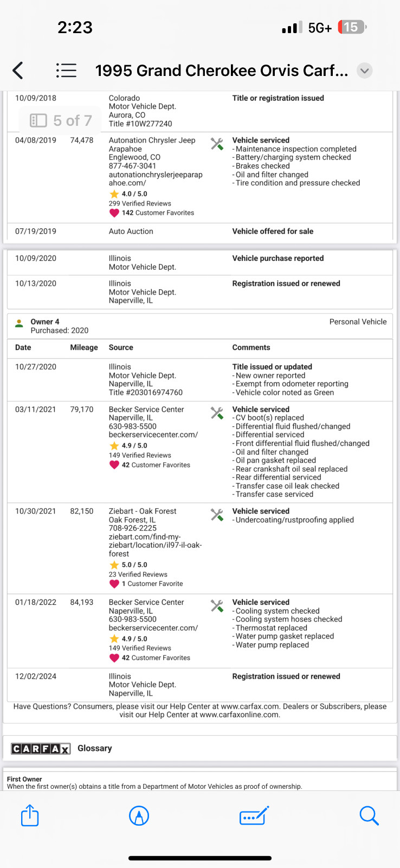Screen dimensions: 400x868
Task: Tap the share icon
Action: pyautogui.click(x=30, y=815)
